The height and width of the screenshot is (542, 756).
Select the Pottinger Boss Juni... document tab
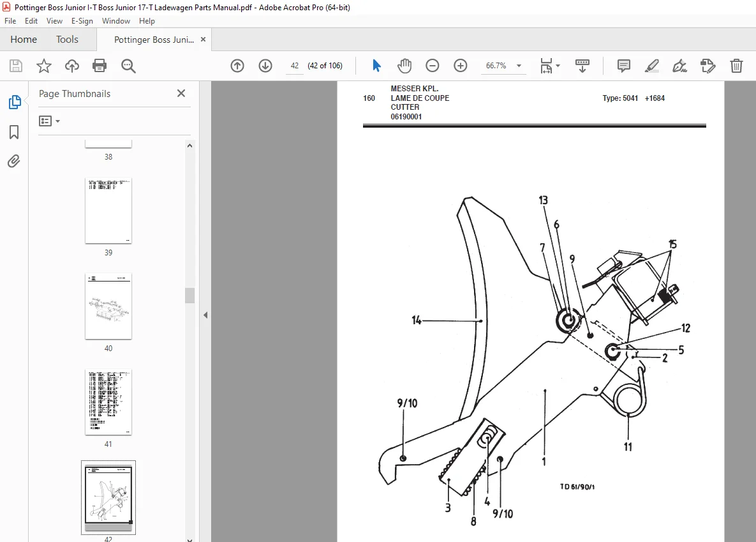click(x=154, y=40)
